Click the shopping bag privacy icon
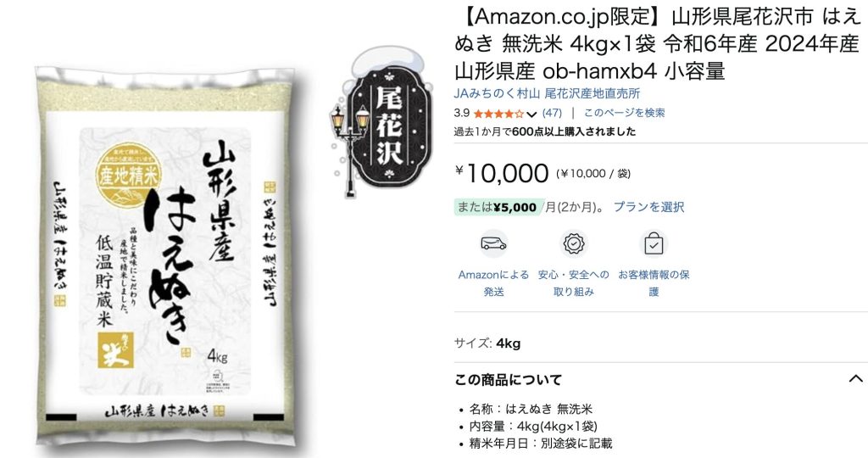This screenshot has width=868, height=458. click(654, 243)
